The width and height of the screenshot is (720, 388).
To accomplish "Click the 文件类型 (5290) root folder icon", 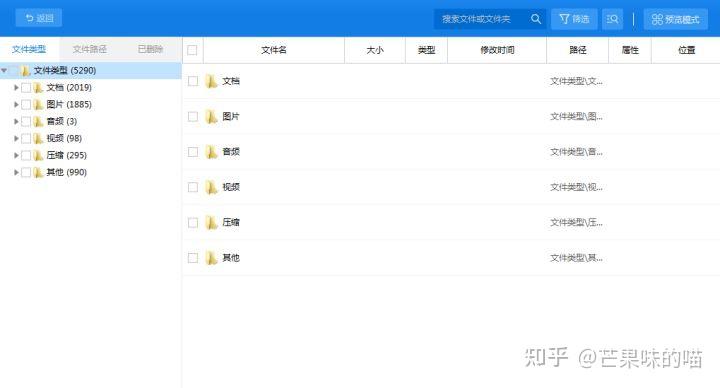I will [25, 71].
